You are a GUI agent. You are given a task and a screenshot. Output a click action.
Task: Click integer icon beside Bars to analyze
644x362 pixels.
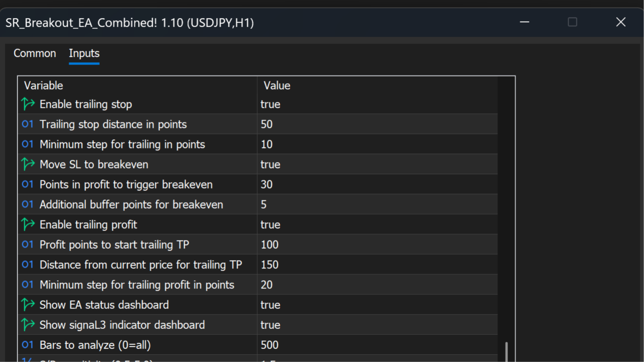28,345
